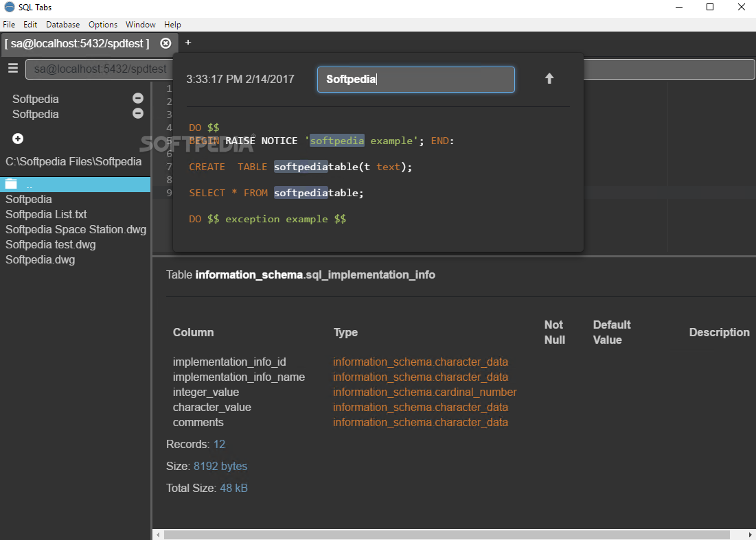This screenshot has width=756, height=540.
Task: Select second Softpedia item in favorites
Action: (x=35, y=114)
